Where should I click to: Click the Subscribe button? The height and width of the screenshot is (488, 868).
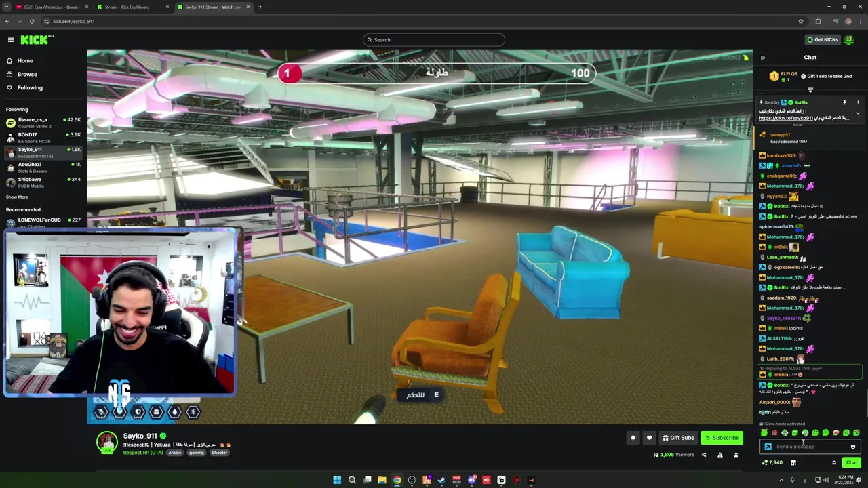[722, 438]
